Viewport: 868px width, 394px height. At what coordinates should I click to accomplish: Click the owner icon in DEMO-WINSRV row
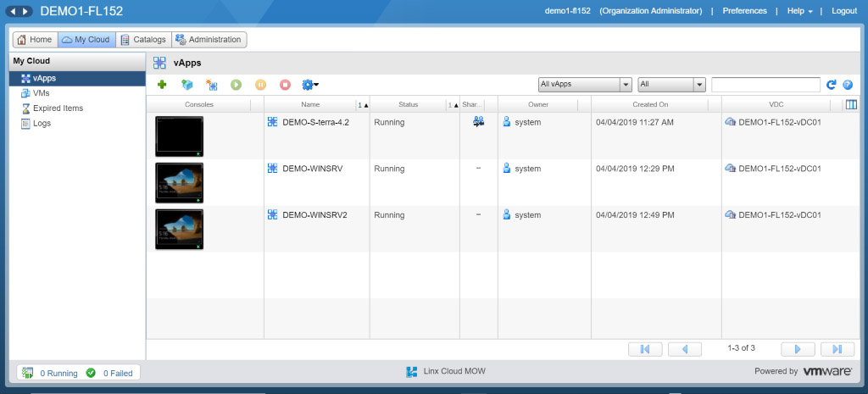pos(507,169)
